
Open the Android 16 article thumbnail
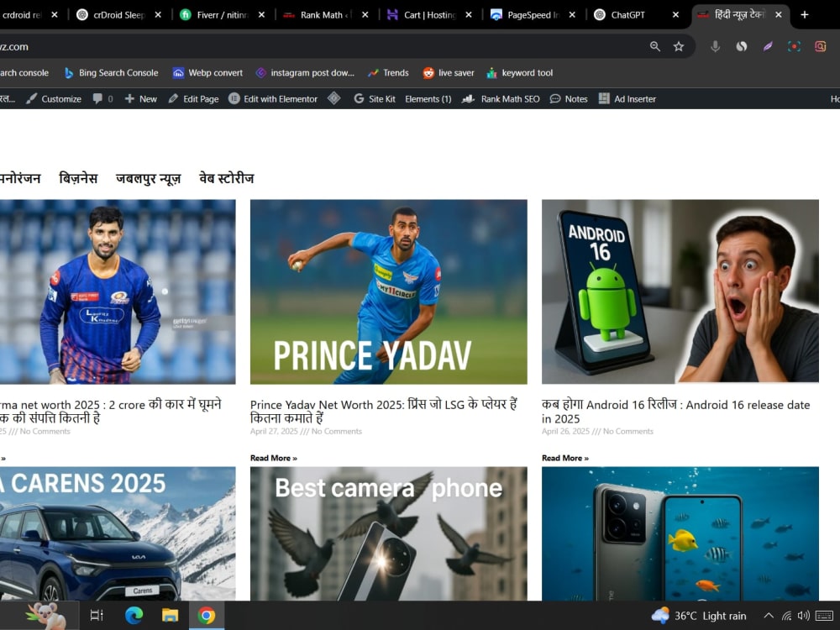680,292
